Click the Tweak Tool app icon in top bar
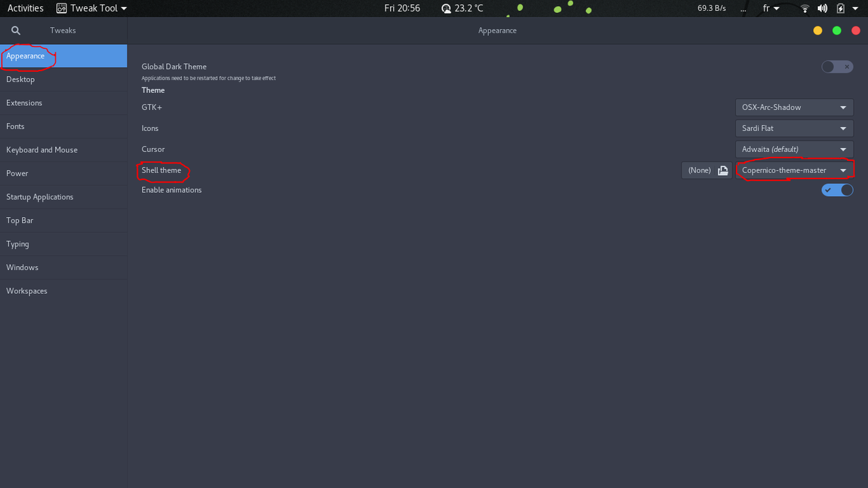This screenshot has width=868, height=488. tap(61, 8)
